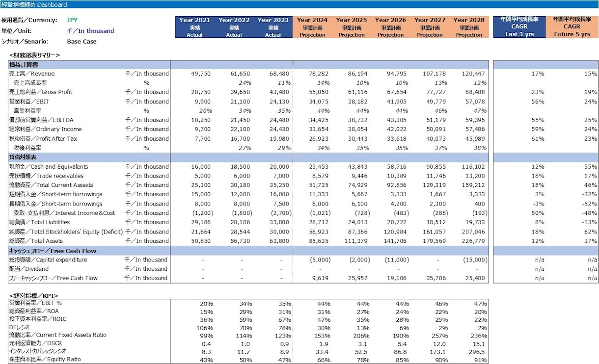599x364 pixels.
Task: Click the CAGR Last 3 yrs header
Action: [519, 27]
